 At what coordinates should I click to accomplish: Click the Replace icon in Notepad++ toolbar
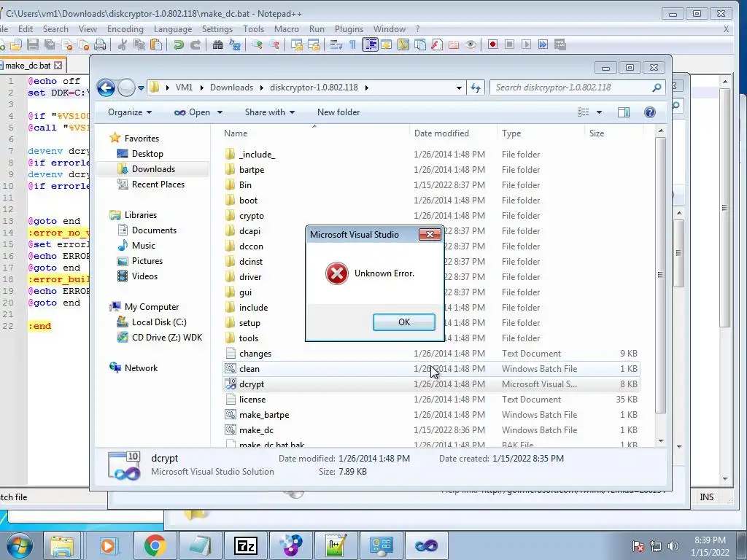pos(235,44)
